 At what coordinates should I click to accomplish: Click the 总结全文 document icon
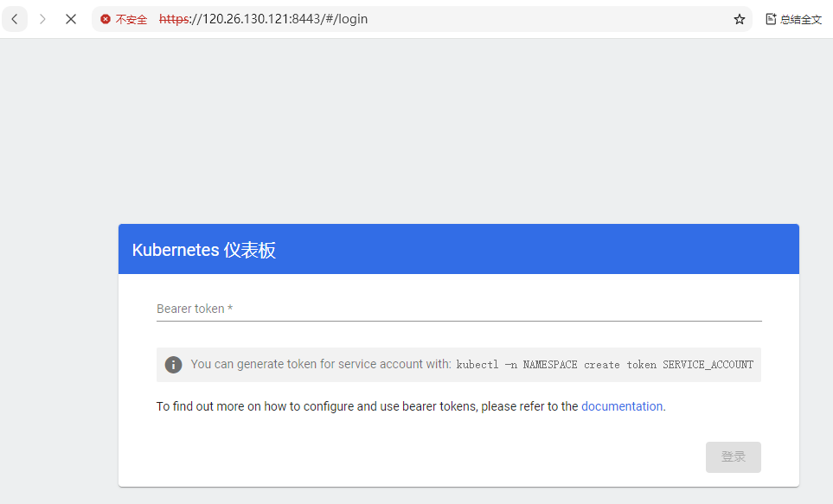pyautogui.click(x=771, y=19)
